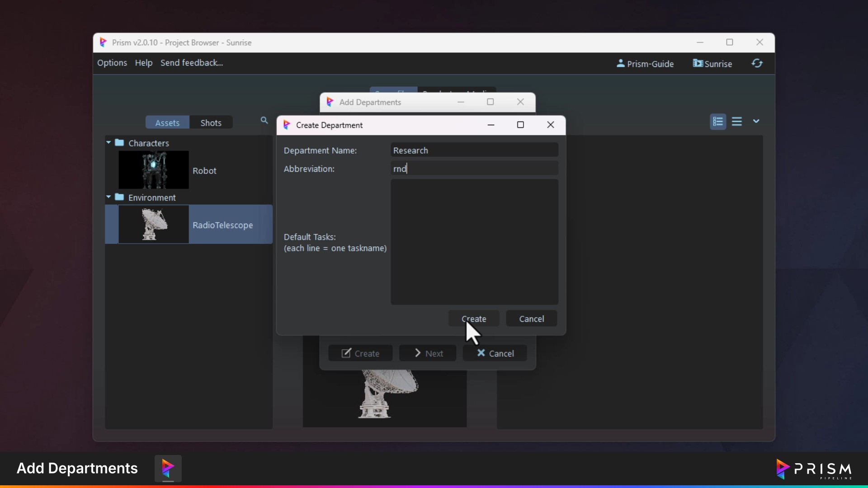The image size is (868, 488).
Task: Collapse the Characters tree folder
Action: tap(108, 142)
